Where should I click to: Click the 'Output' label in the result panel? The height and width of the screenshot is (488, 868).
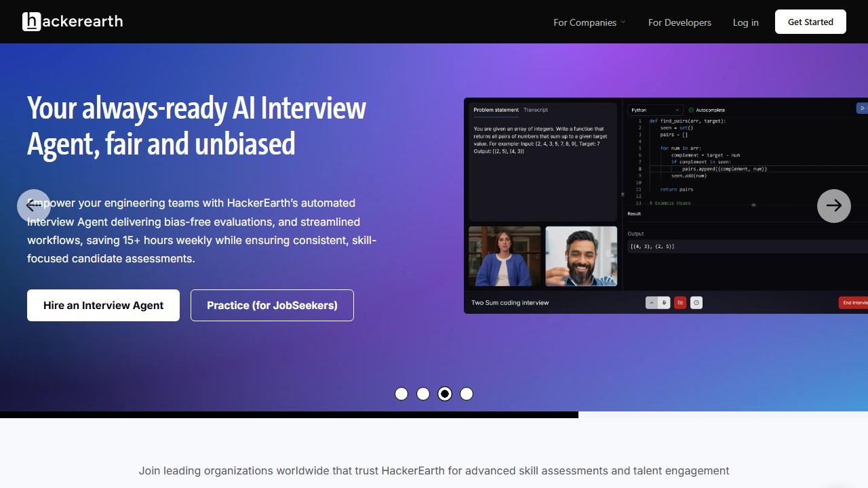coord(636,234)
